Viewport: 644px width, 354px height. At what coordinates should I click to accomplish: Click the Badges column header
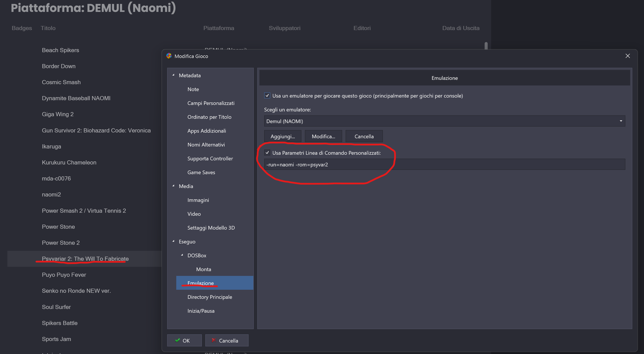pos(22,28)
